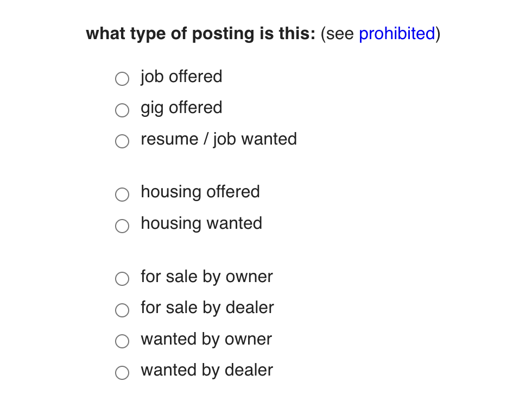Select "wanted by dealer" posting type
This screenshot has height=400, width=532.
122,372
